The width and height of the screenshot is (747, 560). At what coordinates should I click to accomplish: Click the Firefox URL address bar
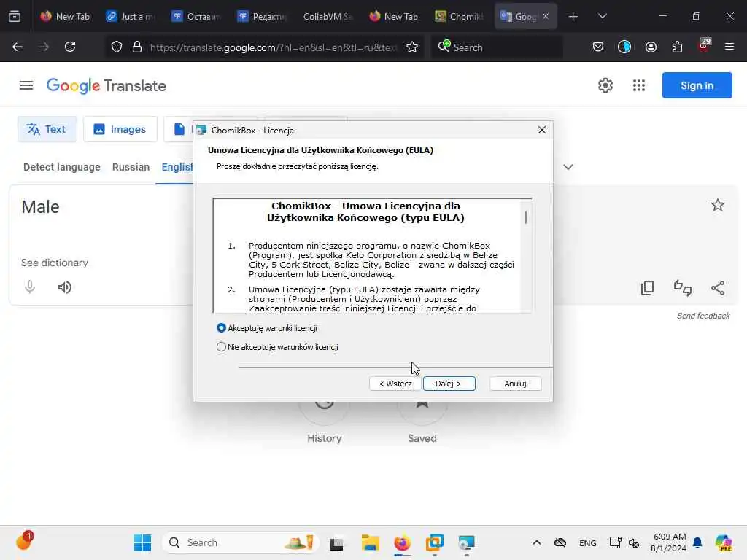pyautogui.click(x=273, y=47)
